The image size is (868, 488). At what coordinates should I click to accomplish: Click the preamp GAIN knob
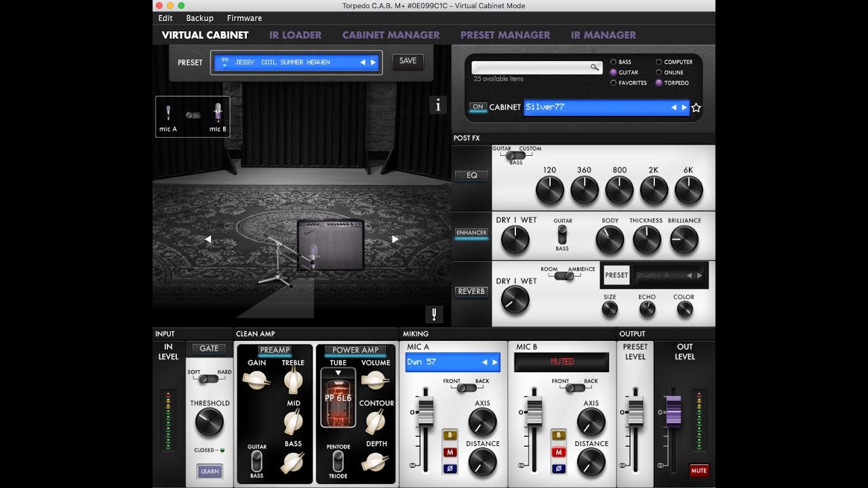click(256, 380)
